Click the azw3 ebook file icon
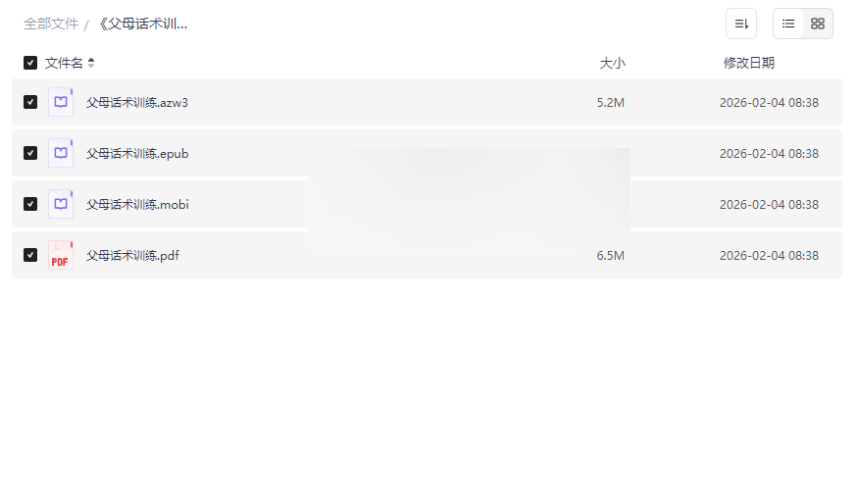Viewport: 857px width, 504px height. click(61, 102)
